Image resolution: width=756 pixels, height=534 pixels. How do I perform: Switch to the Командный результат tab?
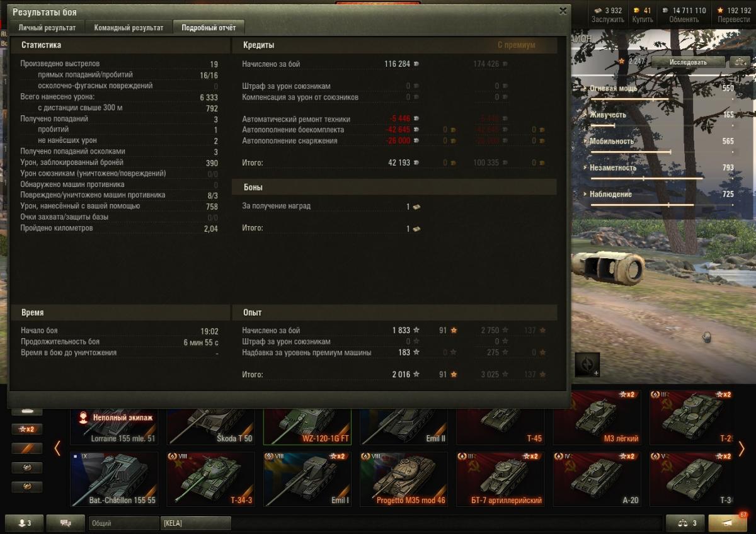click(x=129, y=28)
